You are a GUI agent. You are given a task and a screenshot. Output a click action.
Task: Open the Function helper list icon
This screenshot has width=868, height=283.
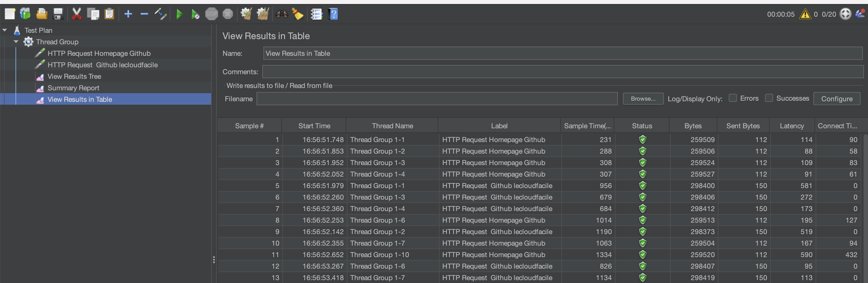coord(316,14)
